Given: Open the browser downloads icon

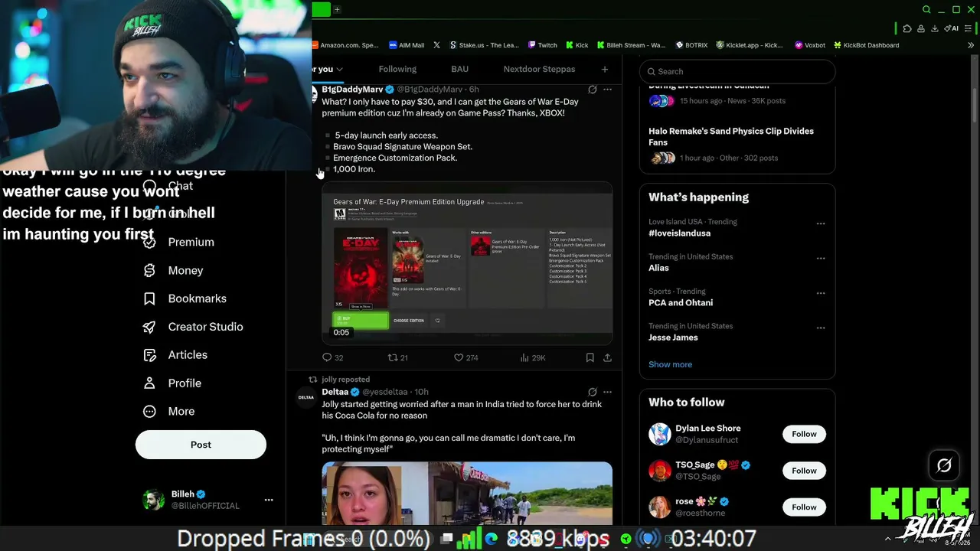Looking at the screenshot, I should (935, 28).
